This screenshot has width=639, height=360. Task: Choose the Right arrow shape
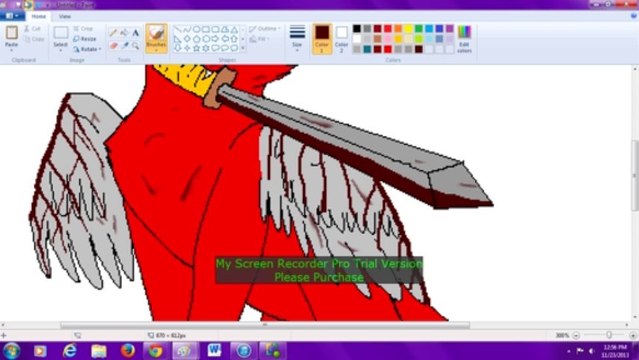pos(215,39)
